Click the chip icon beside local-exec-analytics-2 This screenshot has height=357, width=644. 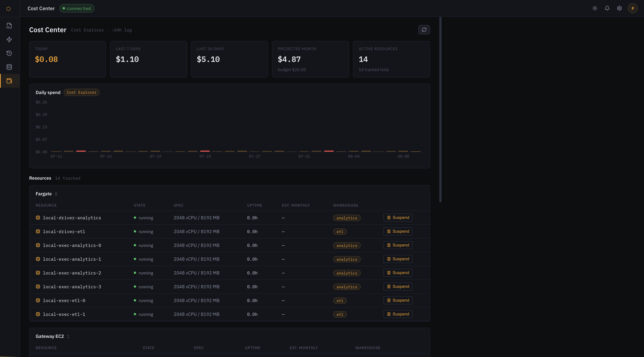[38, 273]
